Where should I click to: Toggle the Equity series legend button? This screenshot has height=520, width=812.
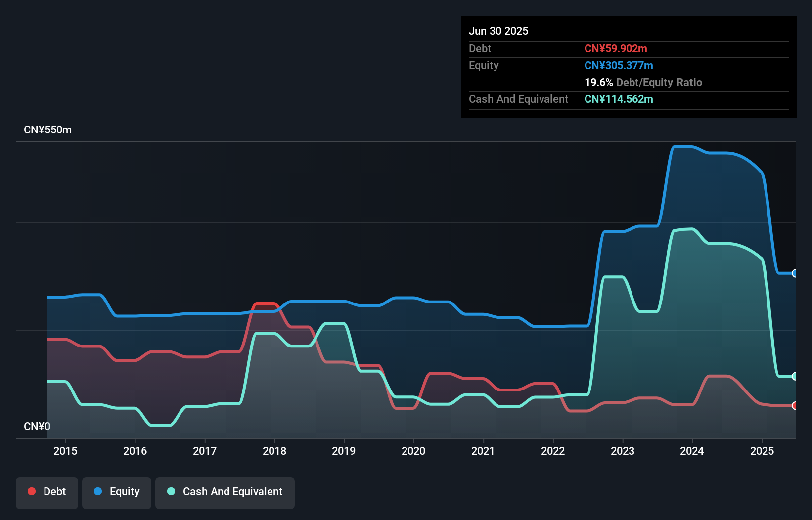117,492
